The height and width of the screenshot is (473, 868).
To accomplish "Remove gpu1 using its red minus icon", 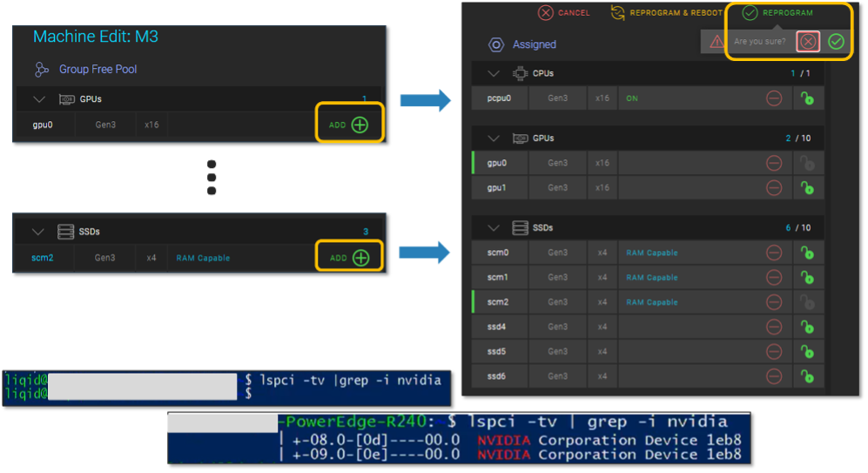I will [x=774, y=187].
